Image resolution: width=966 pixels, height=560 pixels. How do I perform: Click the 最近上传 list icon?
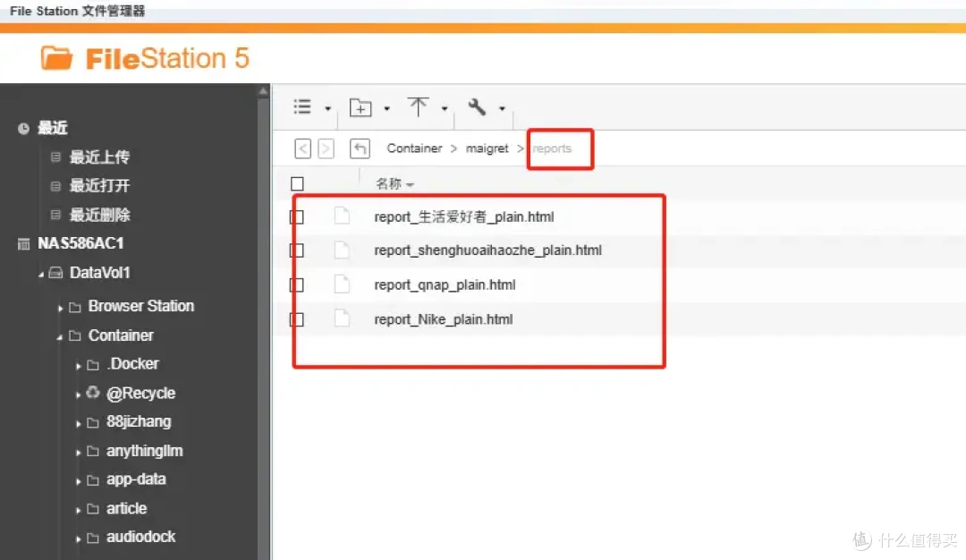coord(55,157)
